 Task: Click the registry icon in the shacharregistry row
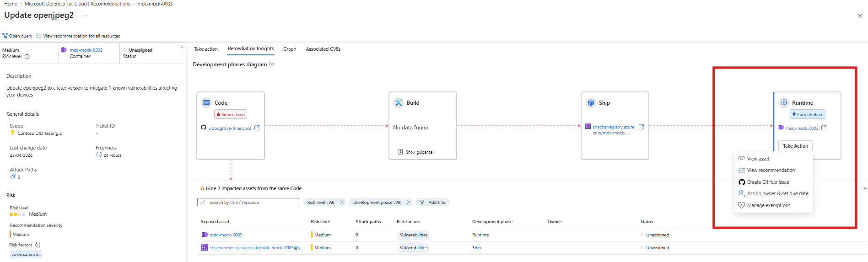pos(205,247)
